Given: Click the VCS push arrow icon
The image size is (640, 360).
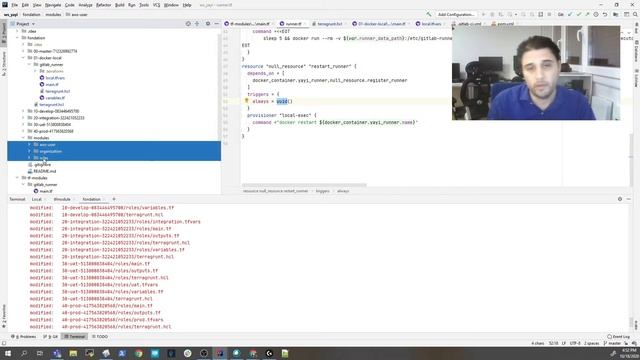Looking at the screenshot, I should pyautogui.click(x=587, y=14).
